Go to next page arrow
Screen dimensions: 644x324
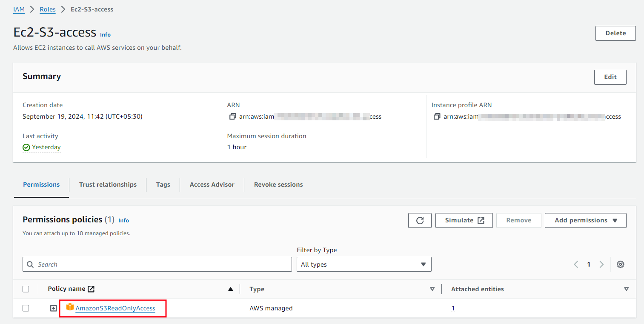(x=601, y=264)
